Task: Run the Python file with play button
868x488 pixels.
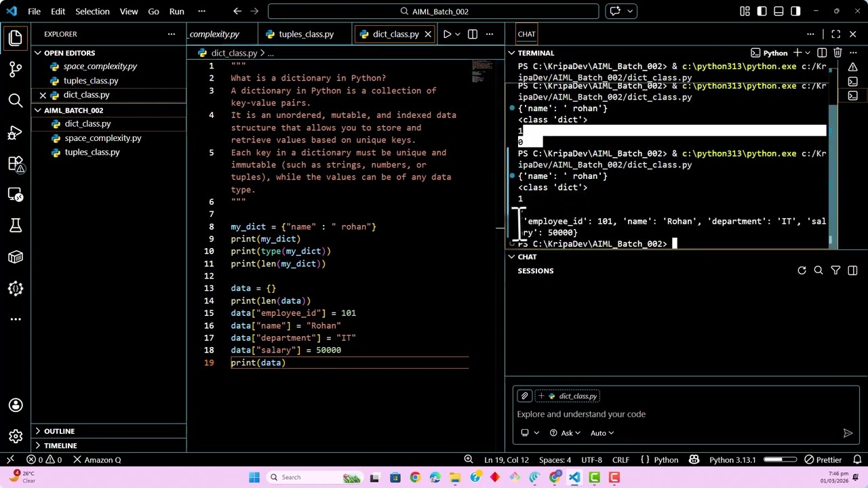Action: pyautogui.click(x=447, y=34)
